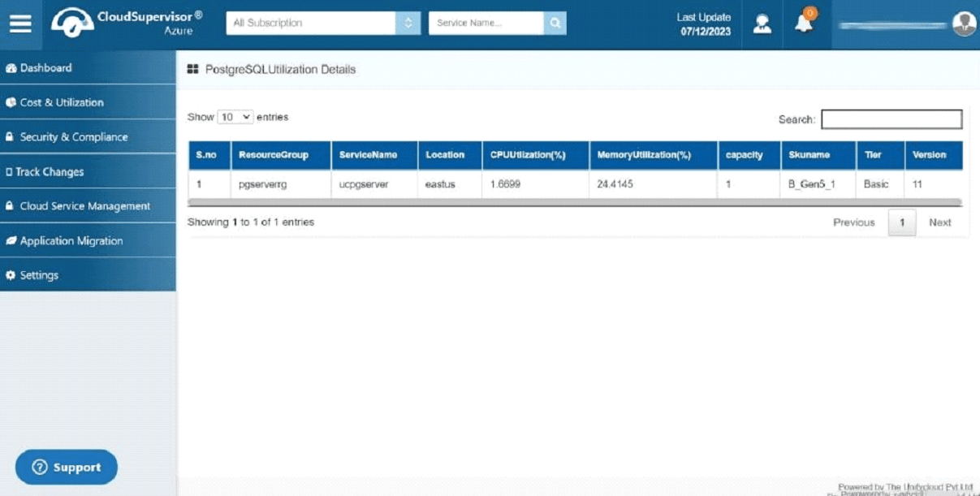Click the grid icon beside PostgreSQLUtilization Details

tap(193, 70)
